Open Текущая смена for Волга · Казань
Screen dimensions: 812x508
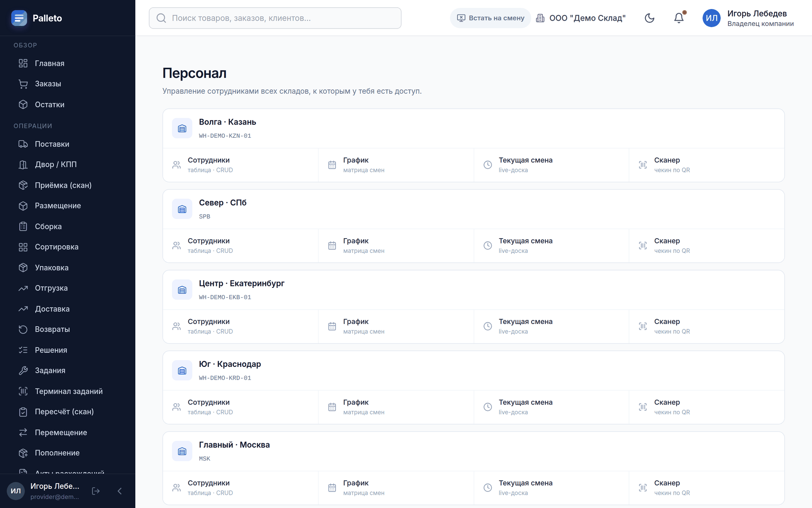coord(551,165)
